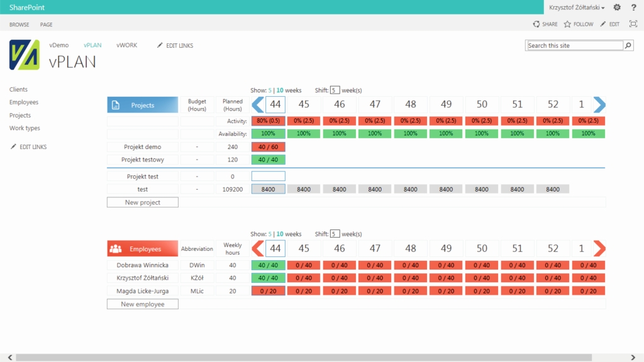Open Work types in left navigation
Image resolution: width=644 pixels, height=362 pixels.
[25, 128]
